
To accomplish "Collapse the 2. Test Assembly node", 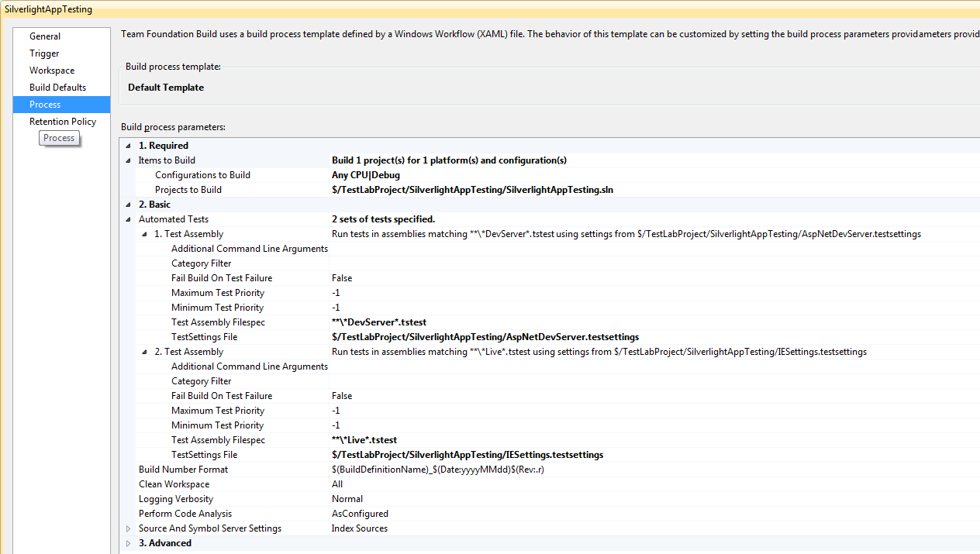I will 145,352.
